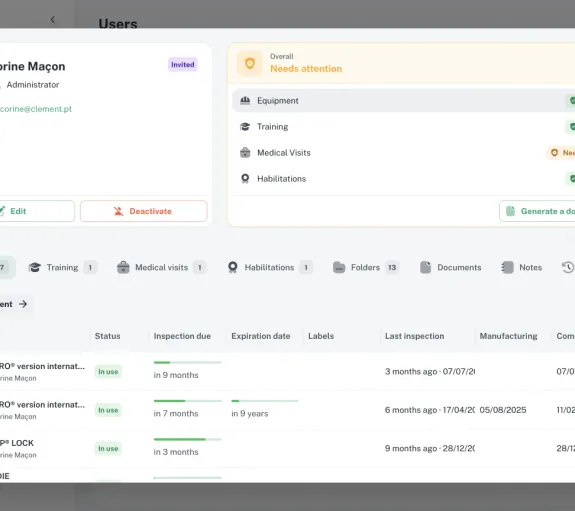Viewport: 575px width, 511px height.
Task: Click the Folders tab folder icon
Action: click(339, 267)
